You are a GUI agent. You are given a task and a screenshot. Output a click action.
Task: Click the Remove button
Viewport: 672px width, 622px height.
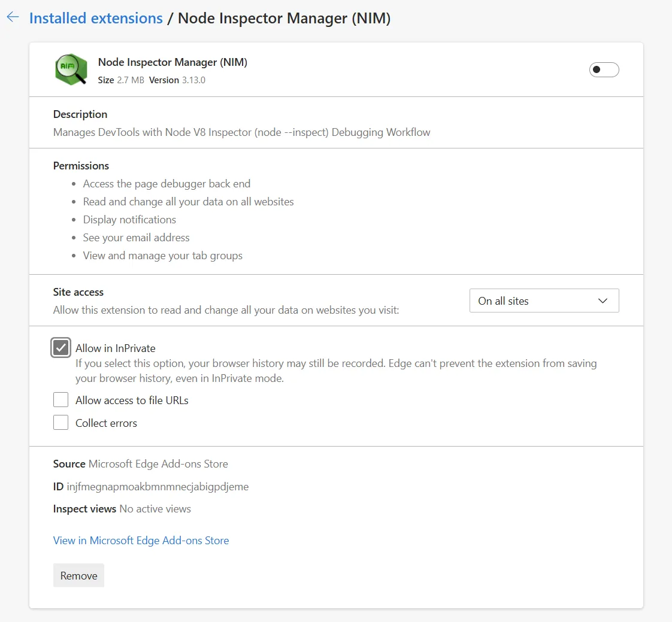coord(79,575)
